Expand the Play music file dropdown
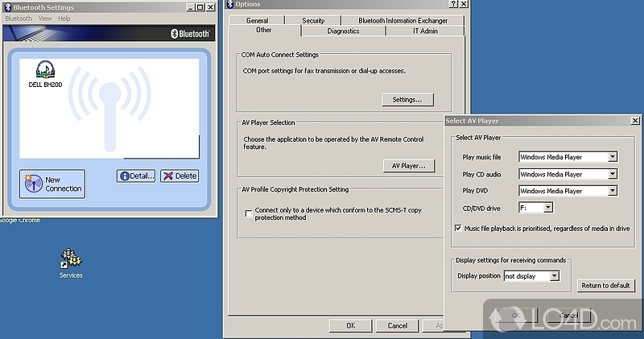 613,157
